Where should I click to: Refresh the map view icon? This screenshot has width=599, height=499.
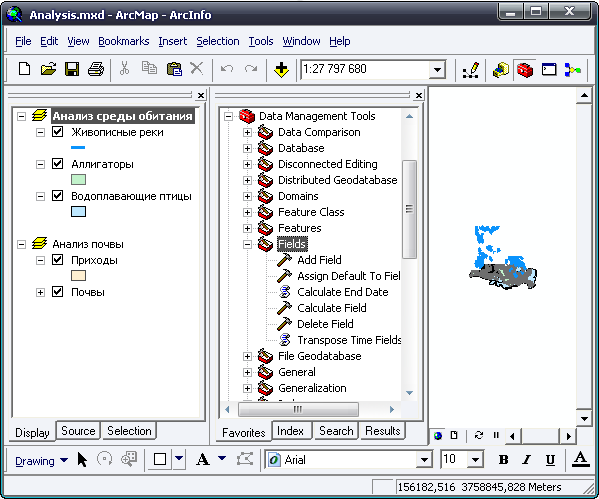(479, 435)
